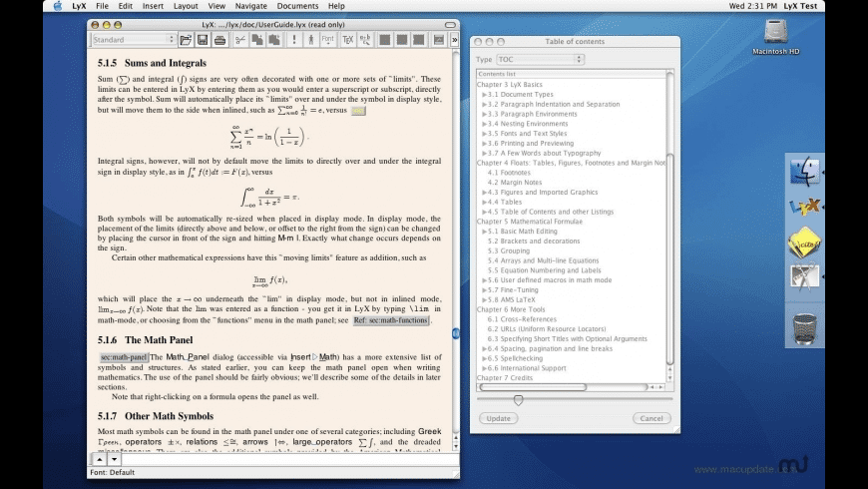The width and height of the screenshot is (868, 489).
Task: Click the Cut scissors toolbar icon
Action: 240,40
